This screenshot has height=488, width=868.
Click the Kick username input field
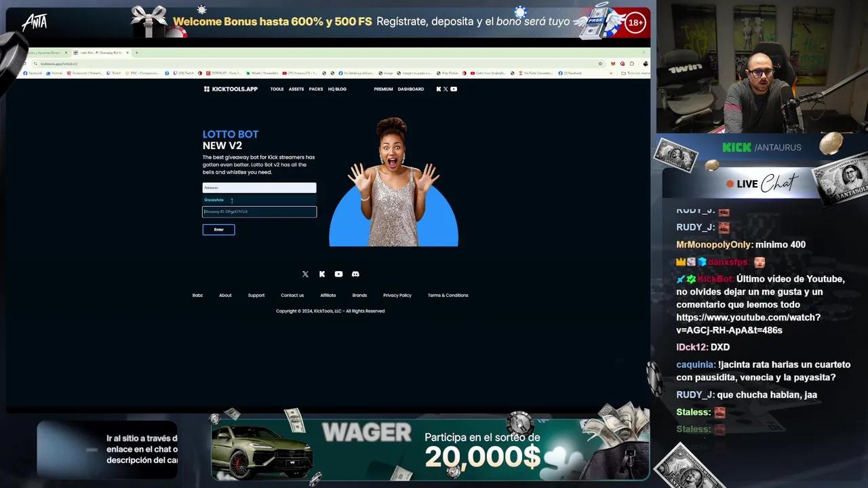tap(259, 188)
